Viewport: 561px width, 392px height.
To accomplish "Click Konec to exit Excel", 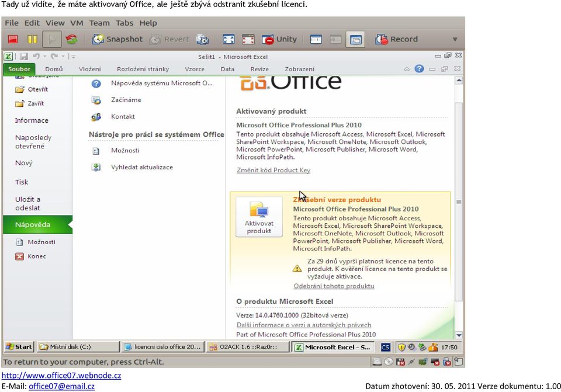I will (x=31, y=256).
